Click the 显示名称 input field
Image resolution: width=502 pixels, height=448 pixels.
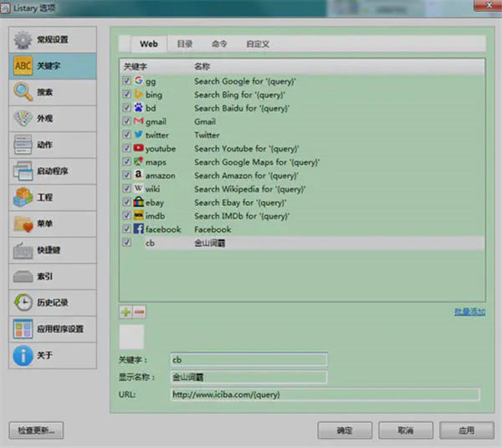tap(248, 377)
